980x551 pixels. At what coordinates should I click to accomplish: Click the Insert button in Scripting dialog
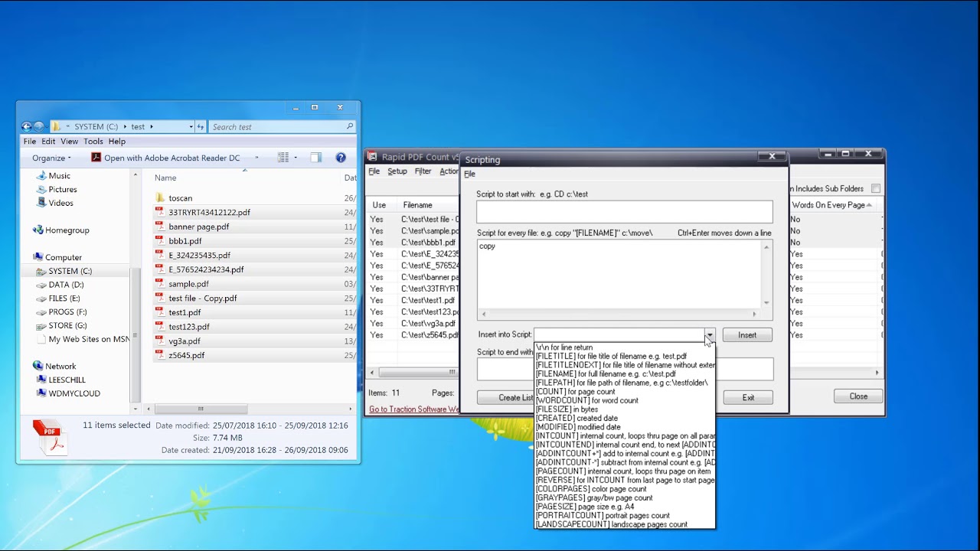(747, 335)
